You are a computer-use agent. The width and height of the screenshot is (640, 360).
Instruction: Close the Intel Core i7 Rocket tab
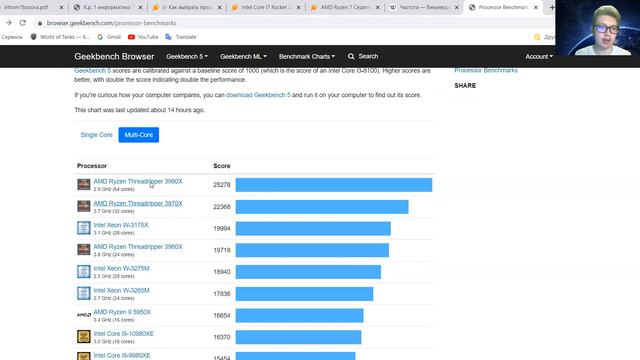[x=298, y=7]
